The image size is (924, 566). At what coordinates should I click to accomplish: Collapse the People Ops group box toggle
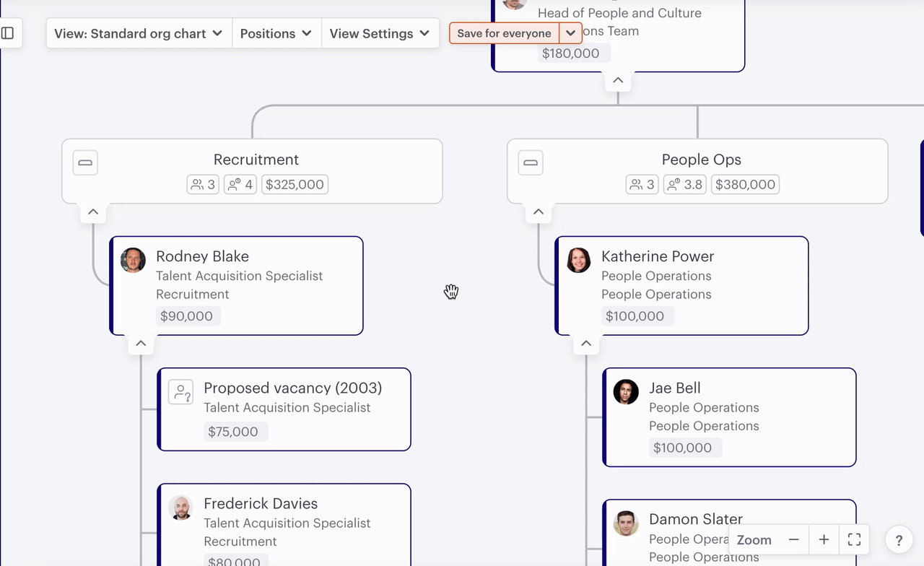pyautogui.click(x=531, y=162)
